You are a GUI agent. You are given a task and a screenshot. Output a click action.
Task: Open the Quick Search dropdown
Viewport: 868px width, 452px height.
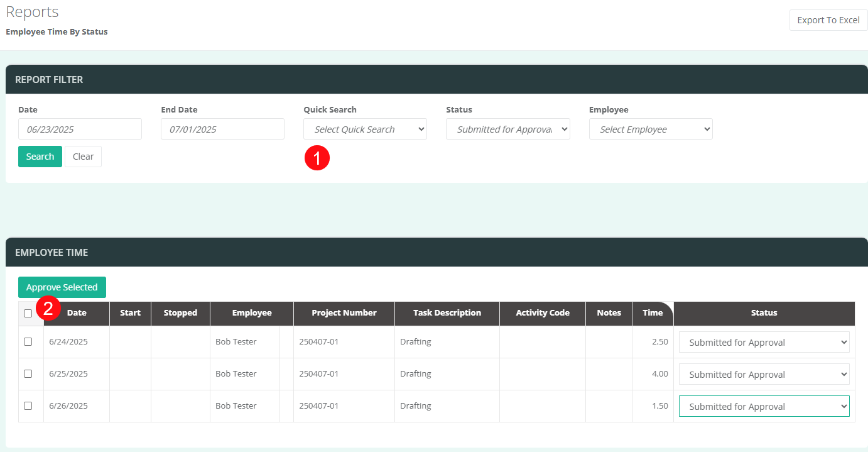[x=365, y=129]
